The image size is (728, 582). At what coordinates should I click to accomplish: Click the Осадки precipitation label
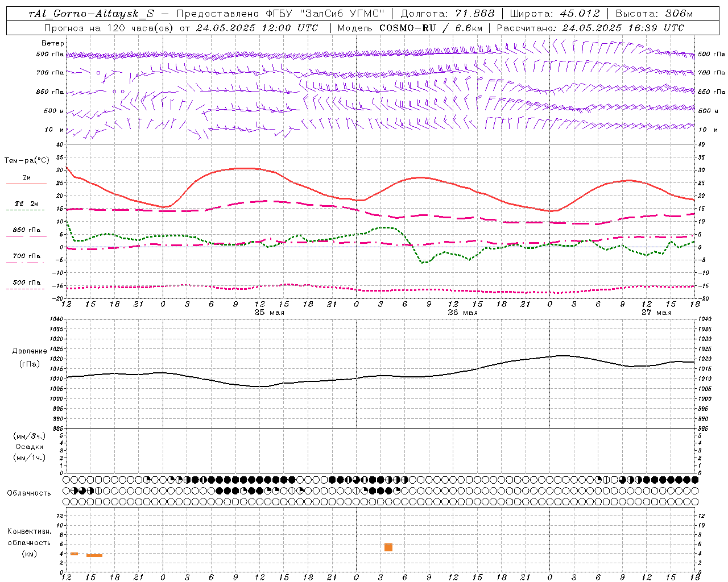(x=30, y=447)
